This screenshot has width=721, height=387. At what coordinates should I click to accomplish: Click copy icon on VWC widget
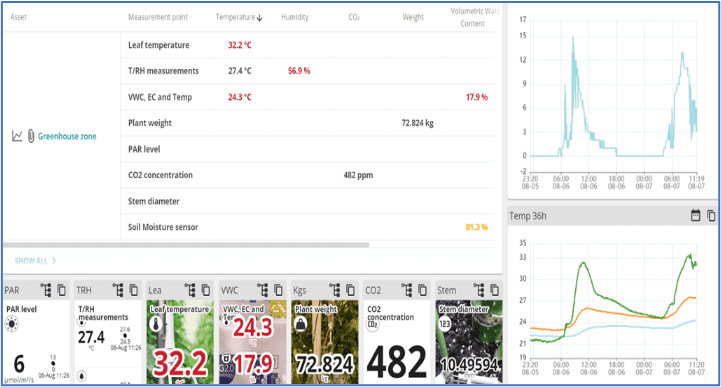(278, 290)
